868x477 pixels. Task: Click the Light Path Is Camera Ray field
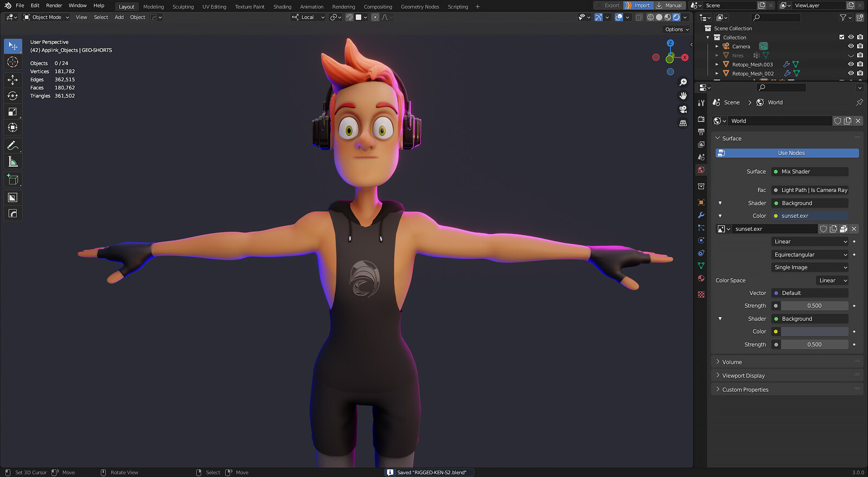click(810, 190)
